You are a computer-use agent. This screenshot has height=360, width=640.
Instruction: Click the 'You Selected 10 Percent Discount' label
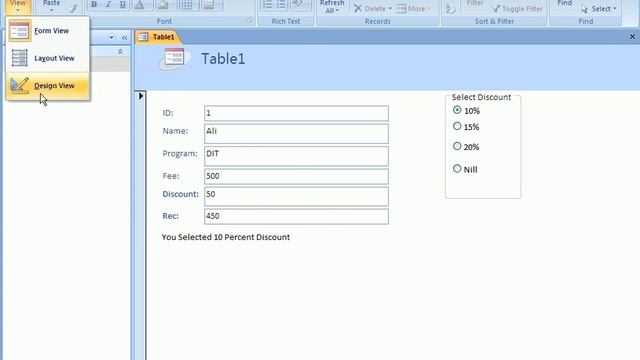click(226, 237)
